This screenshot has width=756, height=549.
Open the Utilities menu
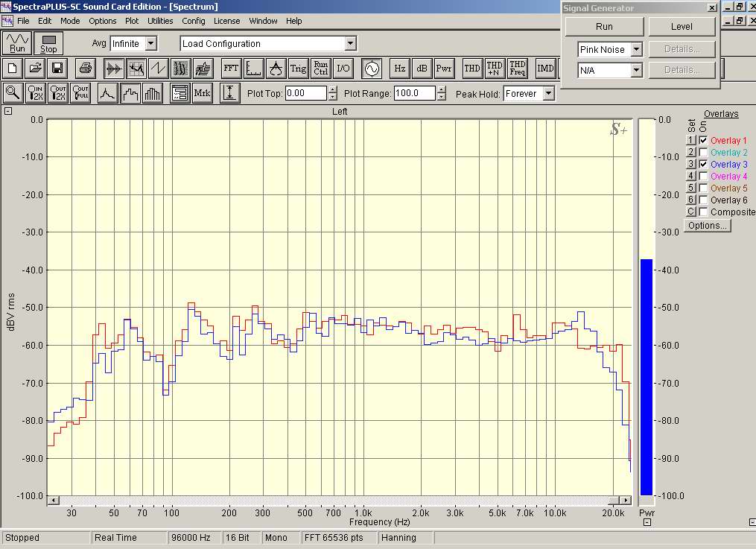(x=160, y=21)
